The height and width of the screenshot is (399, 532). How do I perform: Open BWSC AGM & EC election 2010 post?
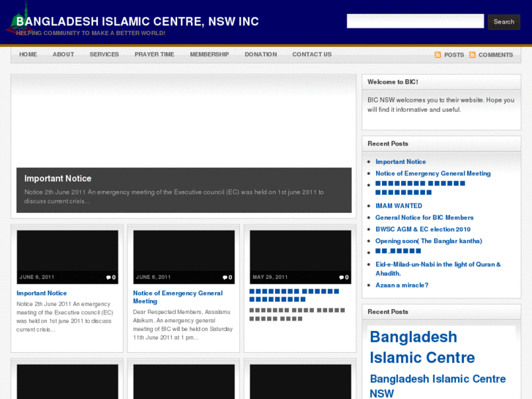tap(423, 229)
